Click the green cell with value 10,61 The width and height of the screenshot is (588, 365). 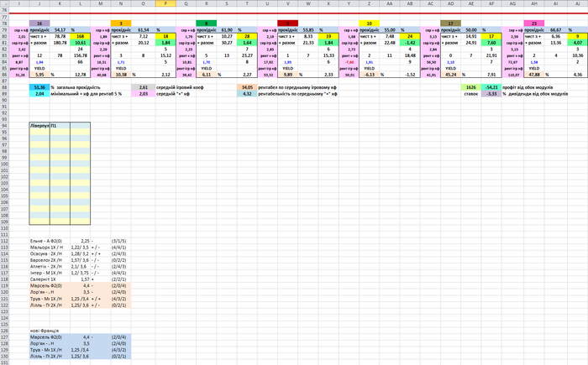pos(80,43)
